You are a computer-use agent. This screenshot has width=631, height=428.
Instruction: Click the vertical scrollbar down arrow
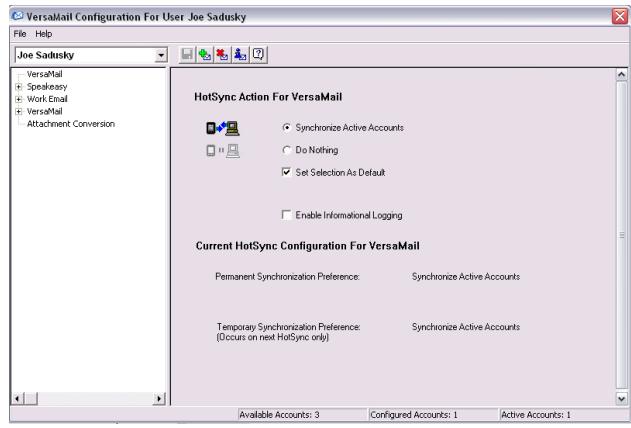click(x=621, y=398)
